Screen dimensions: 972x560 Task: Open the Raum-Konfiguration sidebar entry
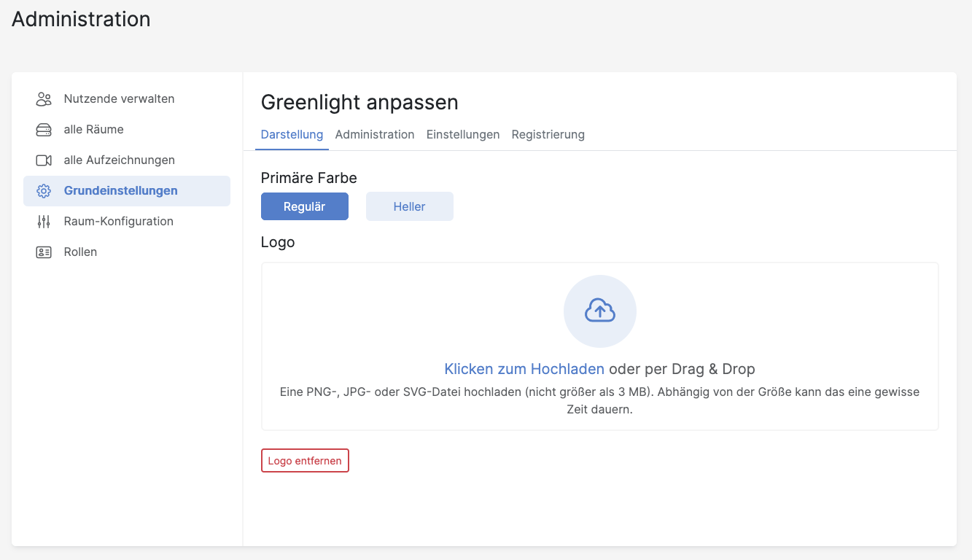(118, 222)
